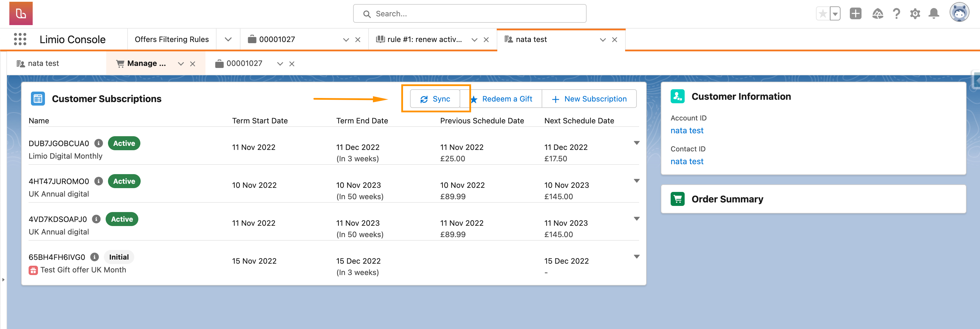This screenshot has height=329, width=980.
Task: Show info for subscription 4HT47JUROMO0
Action: pyautogui.click(x=99, y=181)
